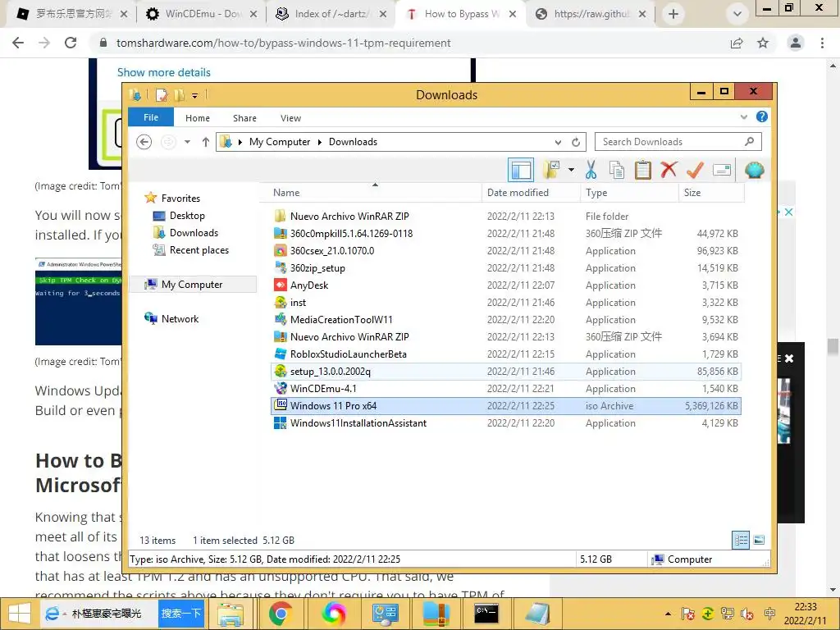
Task: Sort files by the Size column
Action: (x=711, y=193)
